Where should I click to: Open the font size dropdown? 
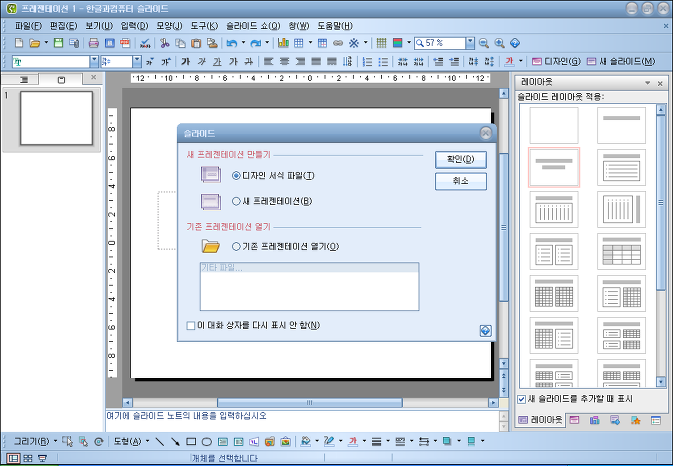[x=137, y=62]
